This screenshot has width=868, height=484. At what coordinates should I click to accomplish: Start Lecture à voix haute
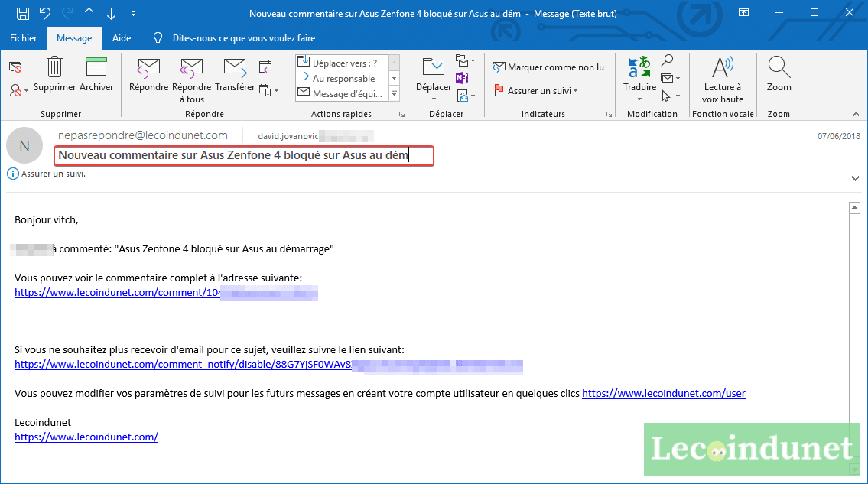[x=723, y=80]
